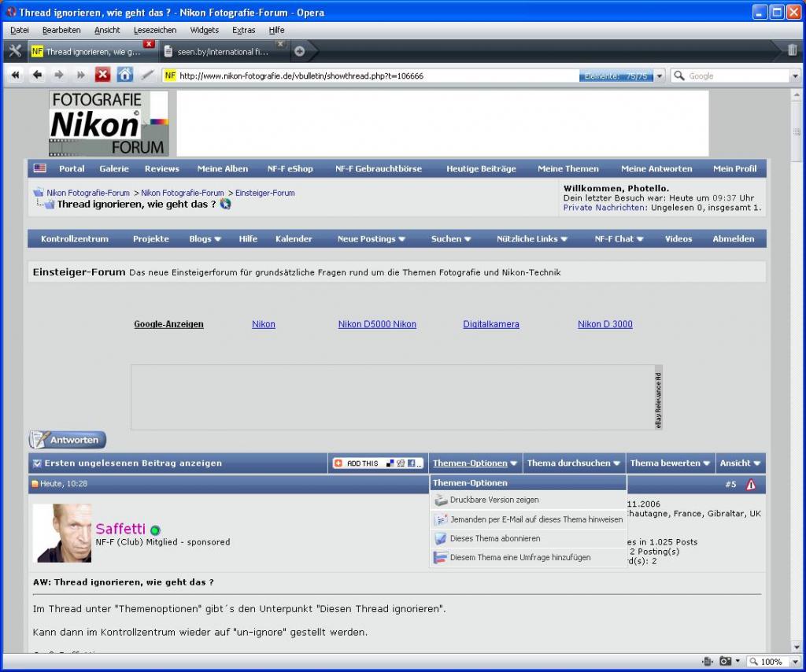
Task: Expand the address bar history dropdown
Action: tap(660, 76)
